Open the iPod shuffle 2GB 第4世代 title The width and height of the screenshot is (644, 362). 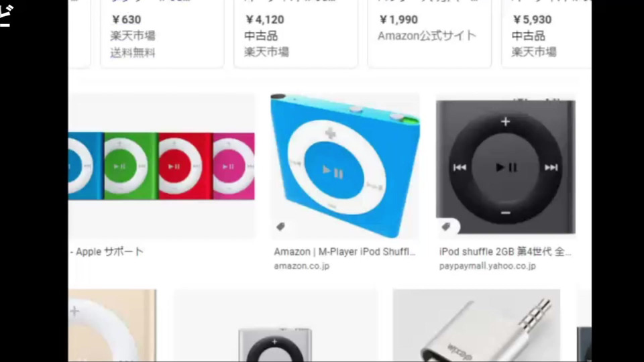(x=504, y=251)
